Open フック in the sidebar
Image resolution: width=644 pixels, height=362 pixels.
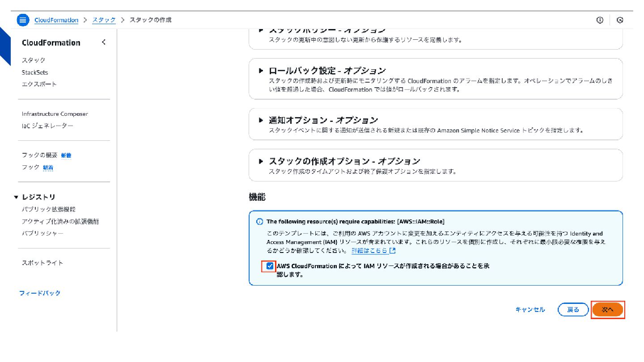pyautogui.click(x=31, y=167)
